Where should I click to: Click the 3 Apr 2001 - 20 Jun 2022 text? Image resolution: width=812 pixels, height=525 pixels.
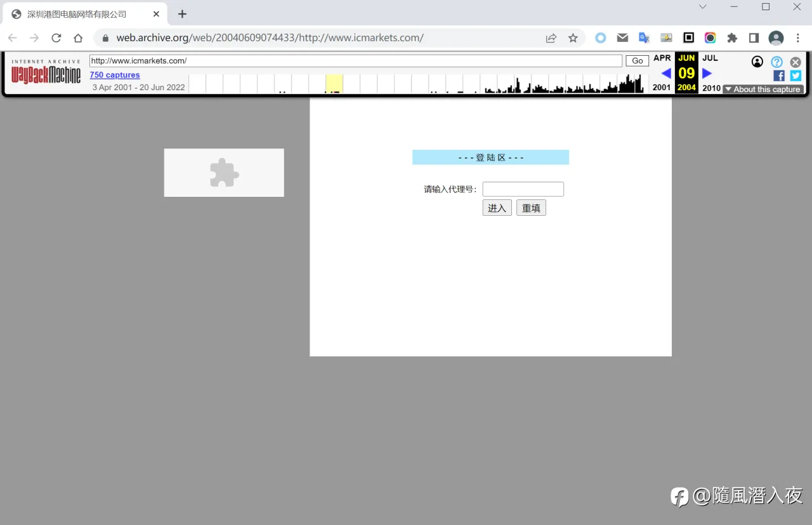[138, 88]
